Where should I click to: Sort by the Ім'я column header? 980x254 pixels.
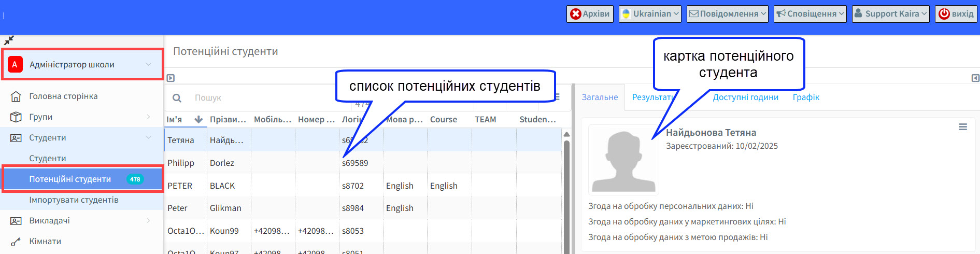pos(174,119)
